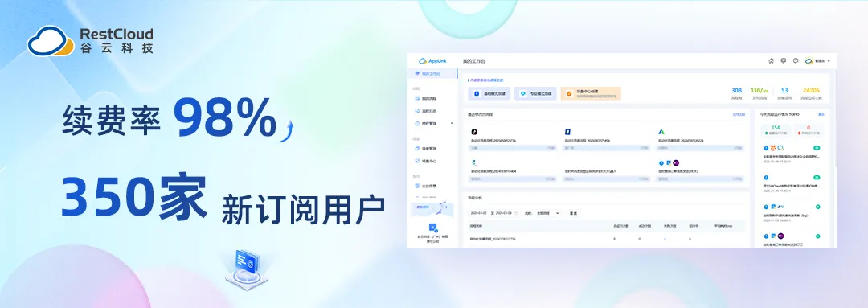The height and width of the screenshot is (308, 868).
Task: Select 我的工作台 in the sidebar
Action: point(433,74)
